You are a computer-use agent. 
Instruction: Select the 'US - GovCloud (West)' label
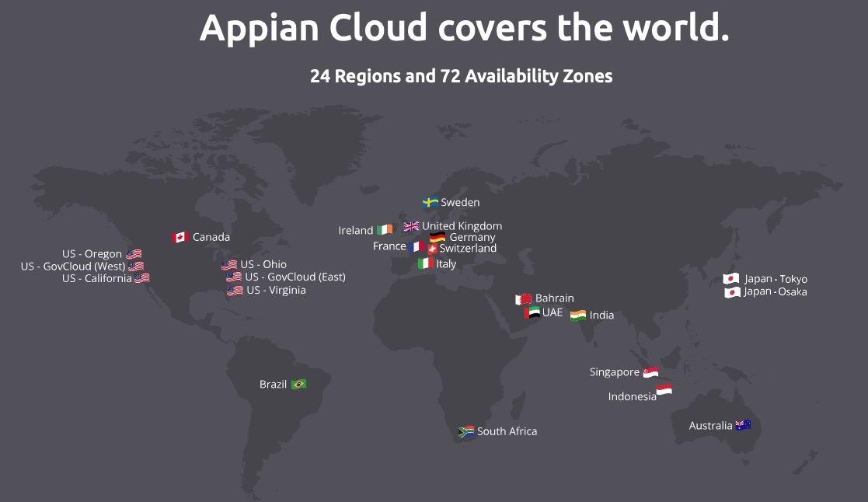[x=73, y=267]
